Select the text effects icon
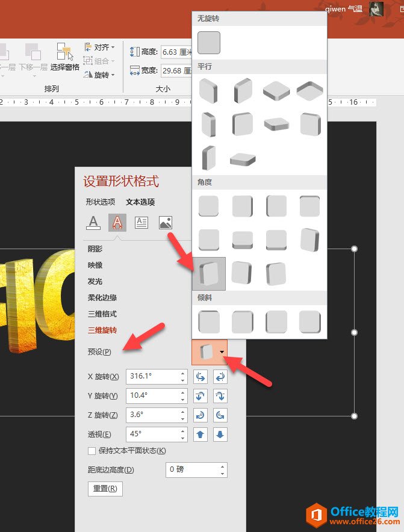This screenshot has height=532, width=404. (117, 223)
